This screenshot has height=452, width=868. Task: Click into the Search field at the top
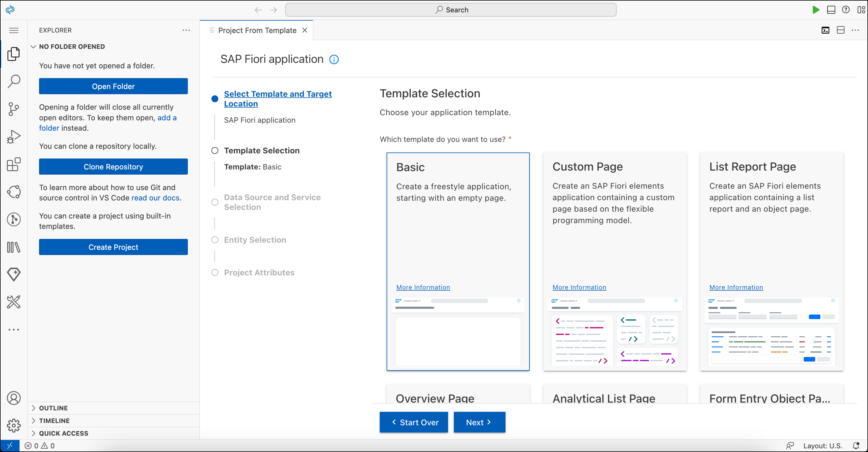[451, 10]
